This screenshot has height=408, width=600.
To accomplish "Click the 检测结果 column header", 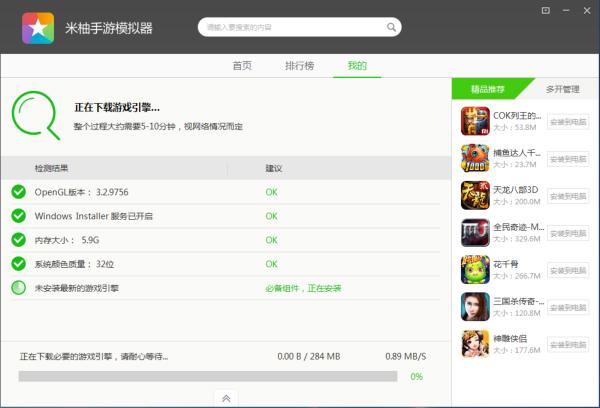I will coord(52,168).
